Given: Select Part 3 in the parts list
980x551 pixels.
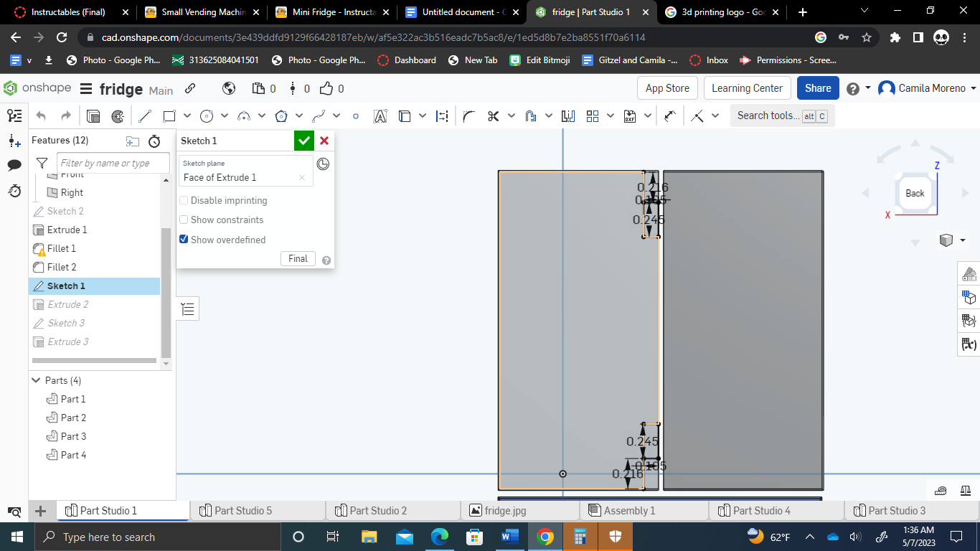Looking at the screenshot, I should (74, 435).
